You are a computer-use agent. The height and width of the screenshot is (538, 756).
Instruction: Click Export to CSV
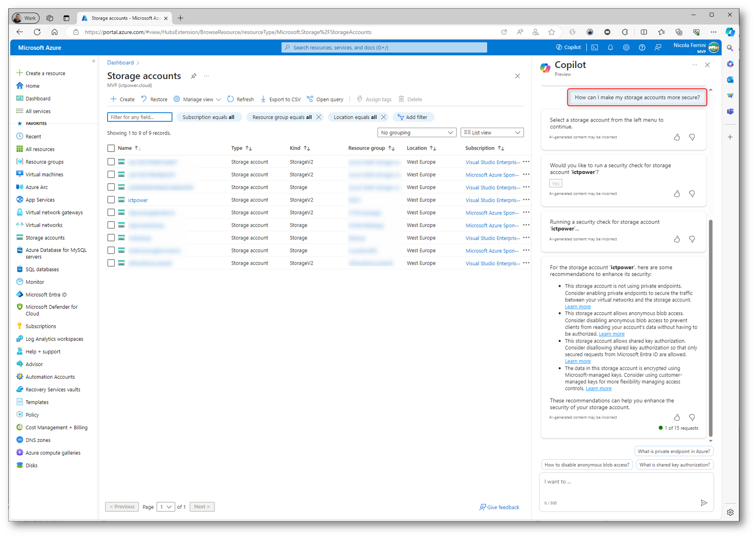281,99
